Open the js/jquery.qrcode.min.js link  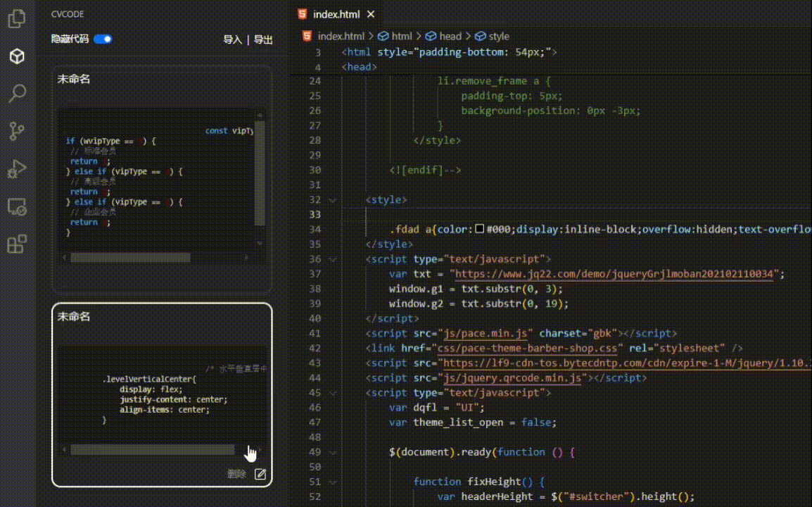click(x=512, y=378)
